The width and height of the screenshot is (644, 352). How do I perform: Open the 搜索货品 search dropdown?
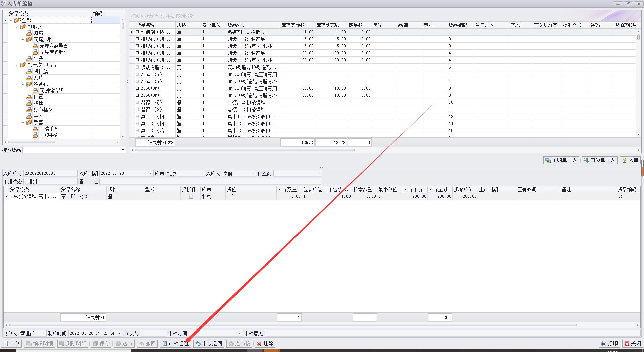click(123, 150)
